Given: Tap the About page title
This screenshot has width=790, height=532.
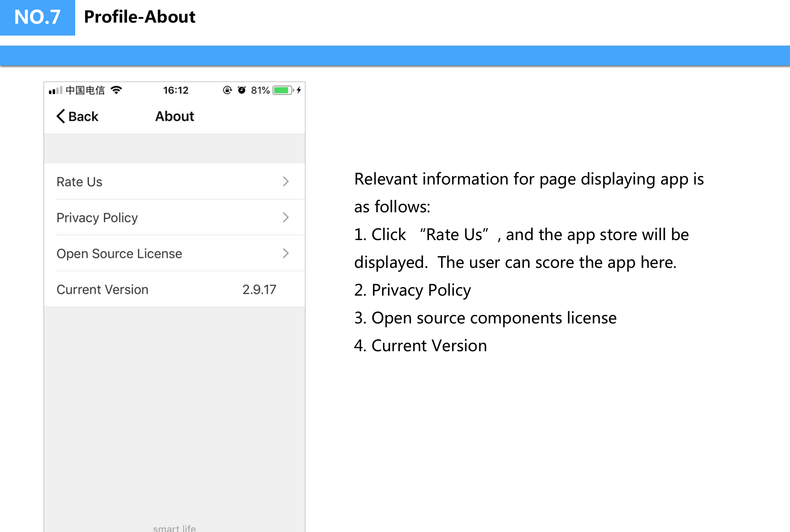Looking at the screenshot, I should tap(174, 116).
